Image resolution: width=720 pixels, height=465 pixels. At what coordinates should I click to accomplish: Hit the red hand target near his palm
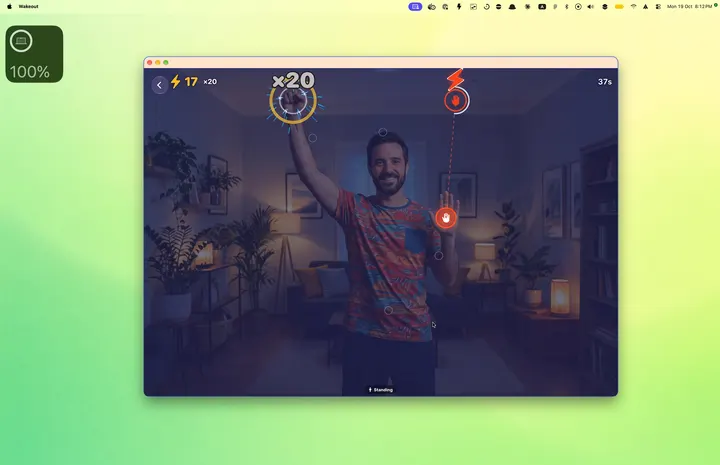pos(445,218)
